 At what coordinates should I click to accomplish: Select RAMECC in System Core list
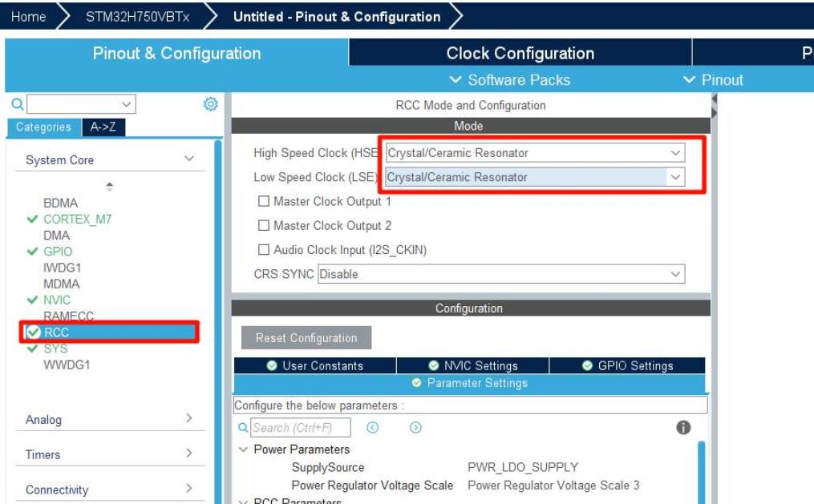point(68,315)
